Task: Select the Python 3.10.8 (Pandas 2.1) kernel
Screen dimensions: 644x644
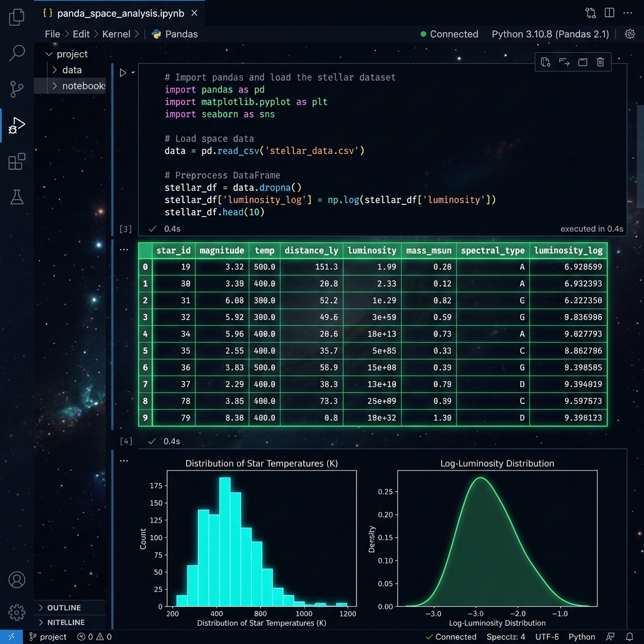Action: tap(550, 34)
